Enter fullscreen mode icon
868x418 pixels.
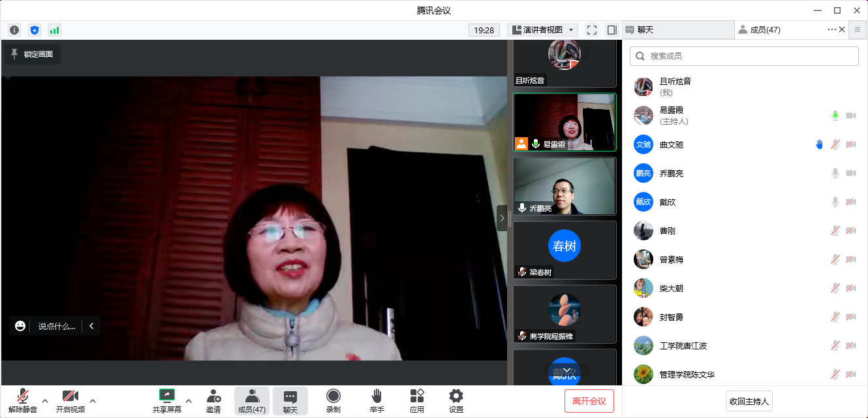592,30
